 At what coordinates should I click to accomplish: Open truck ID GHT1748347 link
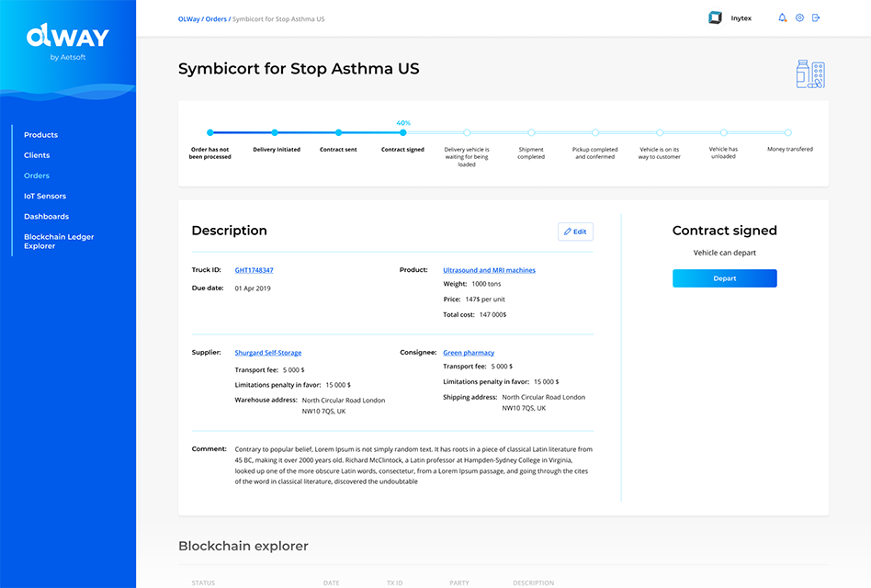tap(254, 270)
